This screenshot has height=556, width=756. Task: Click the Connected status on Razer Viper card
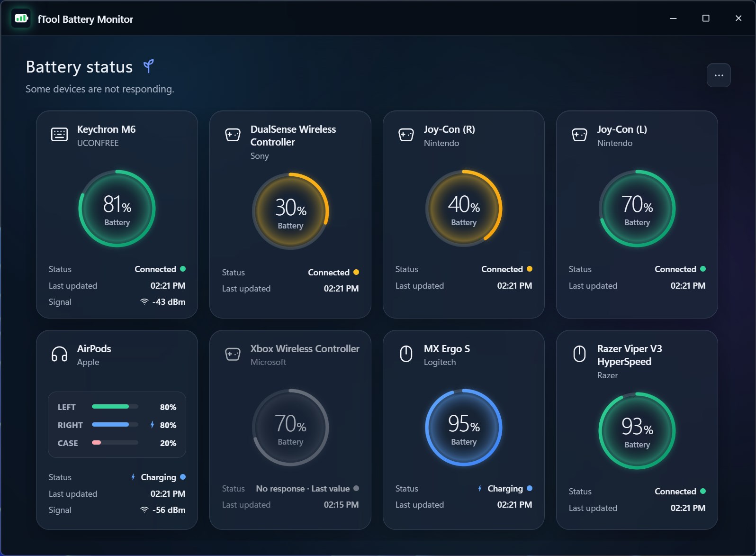[x=675, y=492]
